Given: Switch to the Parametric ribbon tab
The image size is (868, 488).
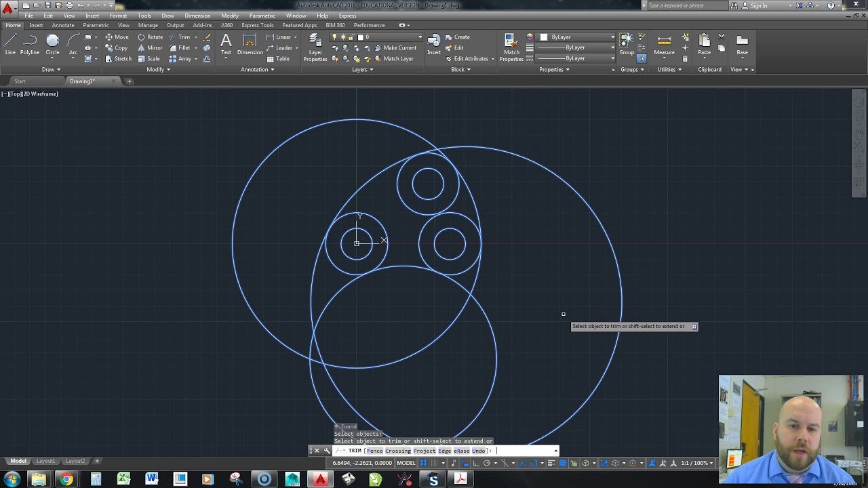Looking at the screenshot, I should click(x=96, y=25).
